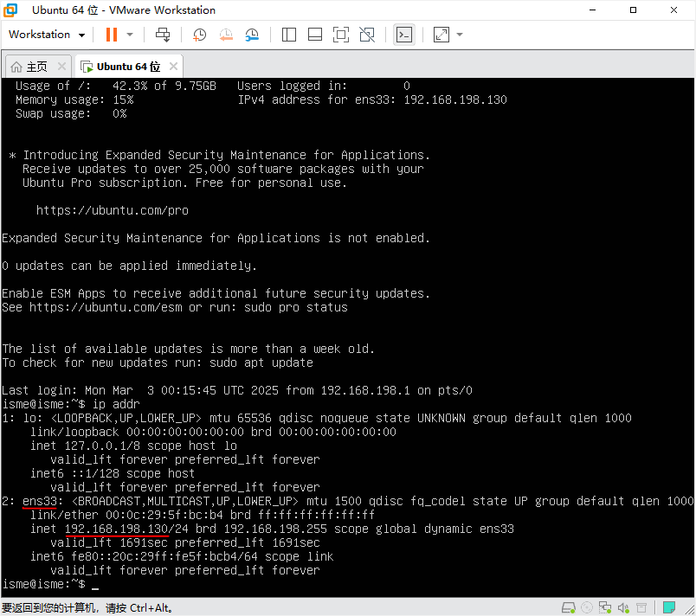The width and height of the screenshot is (696, 616).
Task: Send Ctrl+Alt+Del to the VM
Action: (x=163, y=35)
